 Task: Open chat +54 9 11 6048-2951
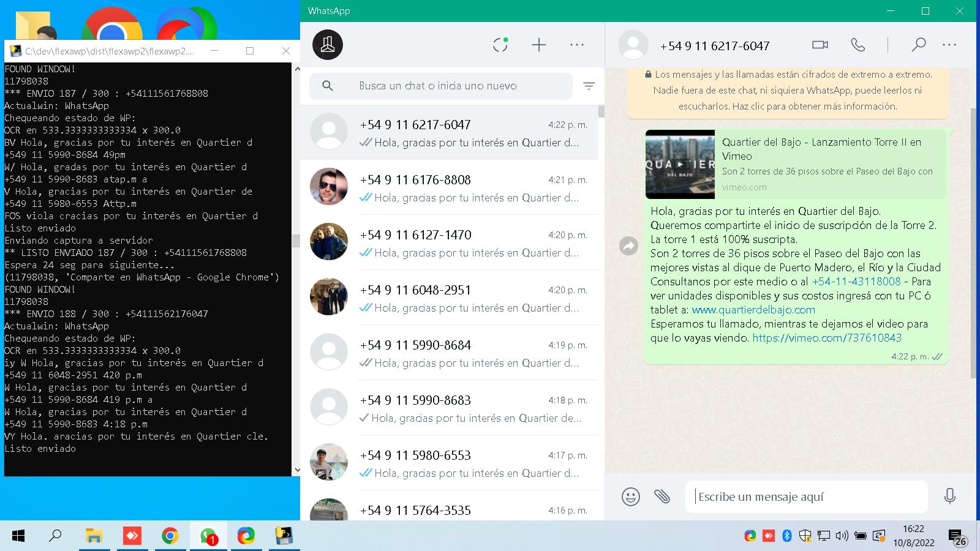[x=449, y=298]
